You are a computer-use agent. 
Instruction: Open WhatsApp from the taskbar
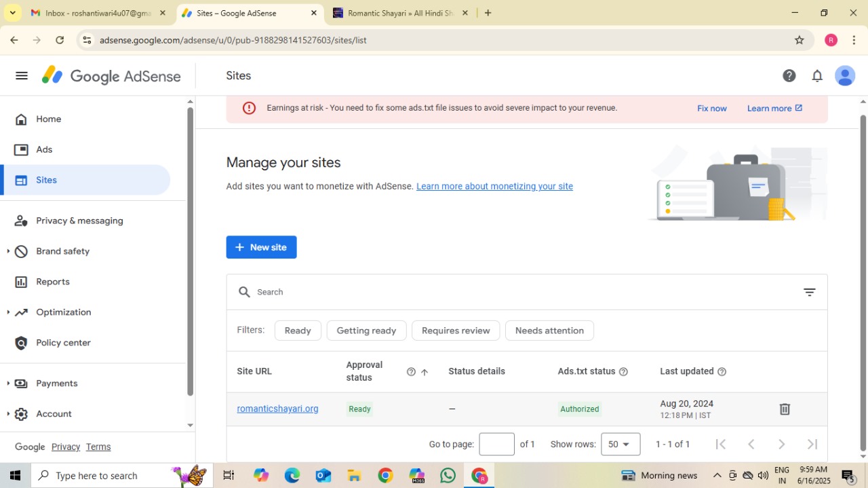coord(448,475)
